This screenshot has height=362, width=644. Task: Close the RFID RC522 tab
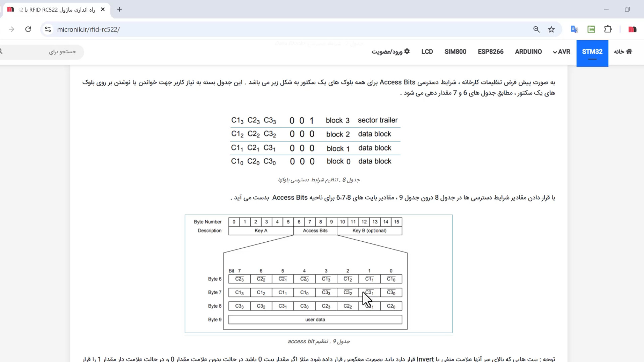pos(103,9)
